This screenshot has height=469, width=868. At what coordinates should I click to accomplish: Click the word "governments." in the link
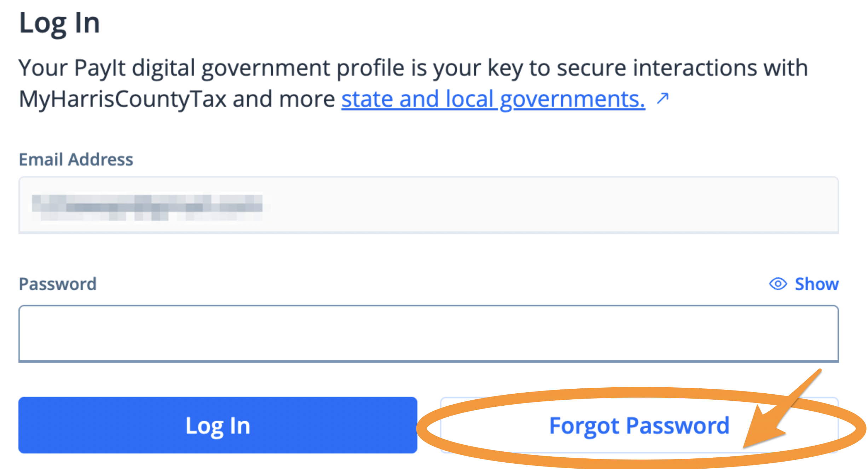(572, 99)
